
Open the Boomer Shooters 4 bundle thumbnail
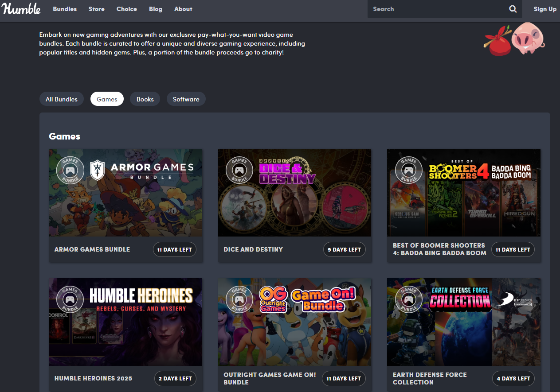click(464, 193)
